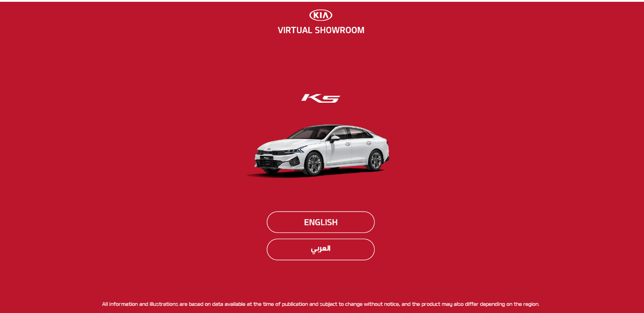Click the K5 model emblem
This screenshot has height=313, width=644.
tap(321, 98)
